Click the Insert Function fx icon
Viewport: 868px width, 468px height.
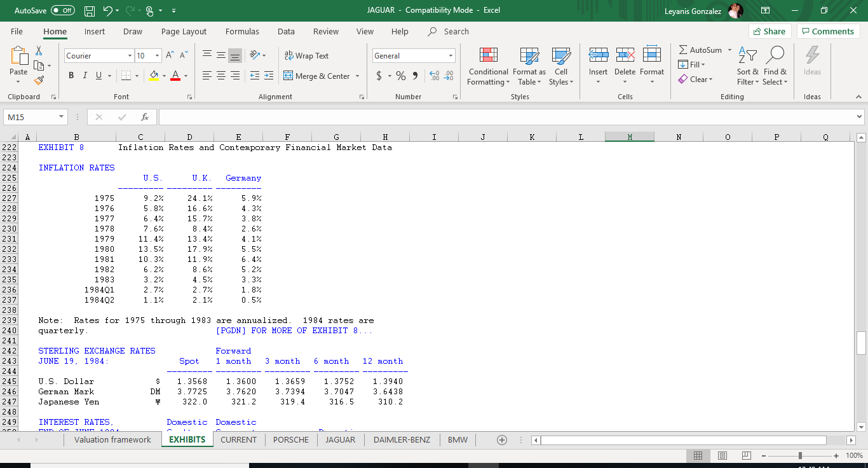click(x=145, y=117)
